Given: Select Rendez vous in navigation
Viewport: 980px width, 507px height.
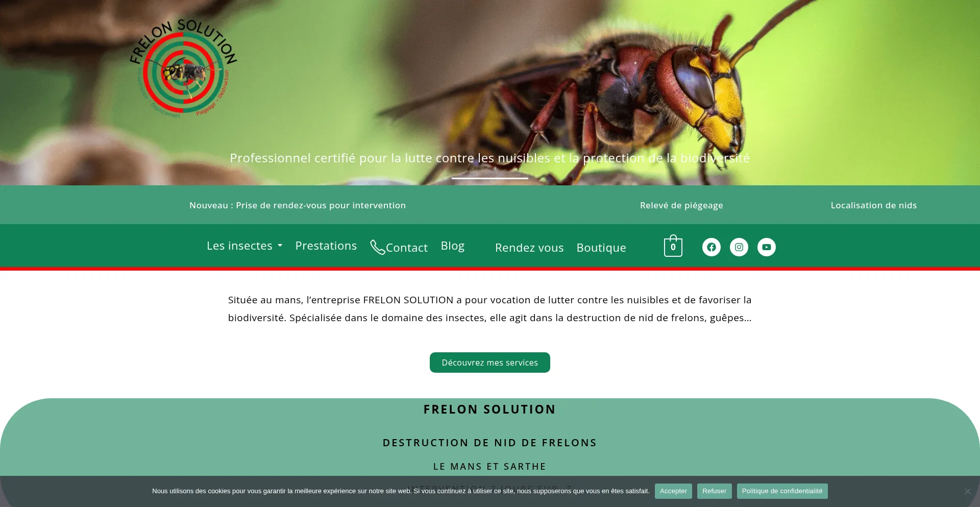Looking at the screenshot, I should (x=529, y=248).
